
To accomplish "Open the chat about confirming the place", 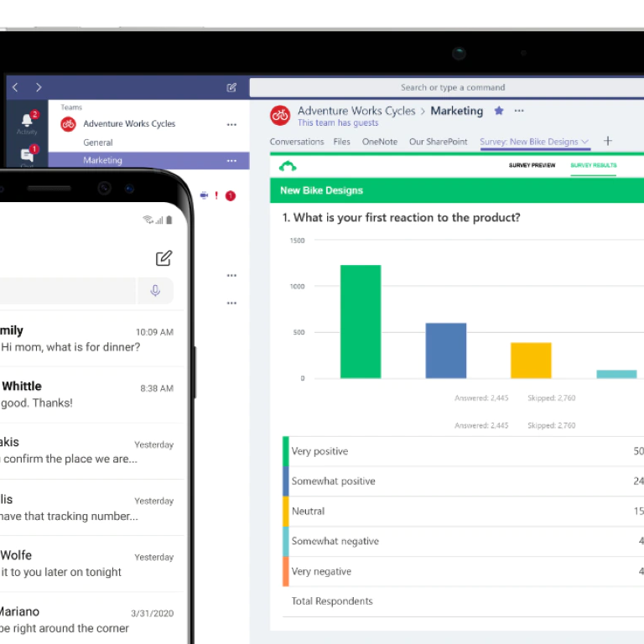I will (92, 451).
